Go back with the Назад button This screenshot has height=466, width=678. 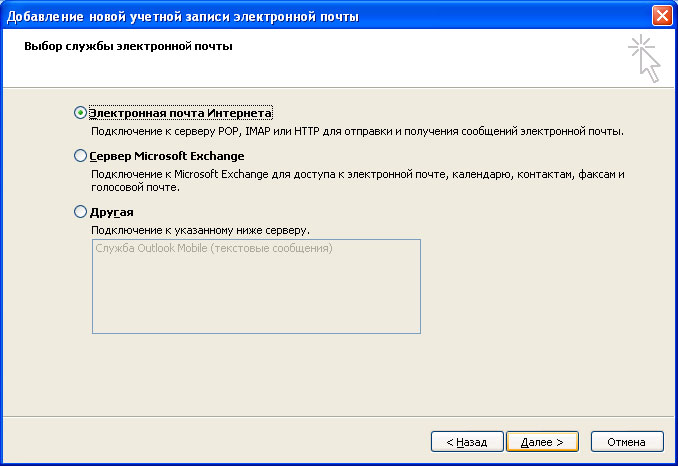click(x=466, y=441)
